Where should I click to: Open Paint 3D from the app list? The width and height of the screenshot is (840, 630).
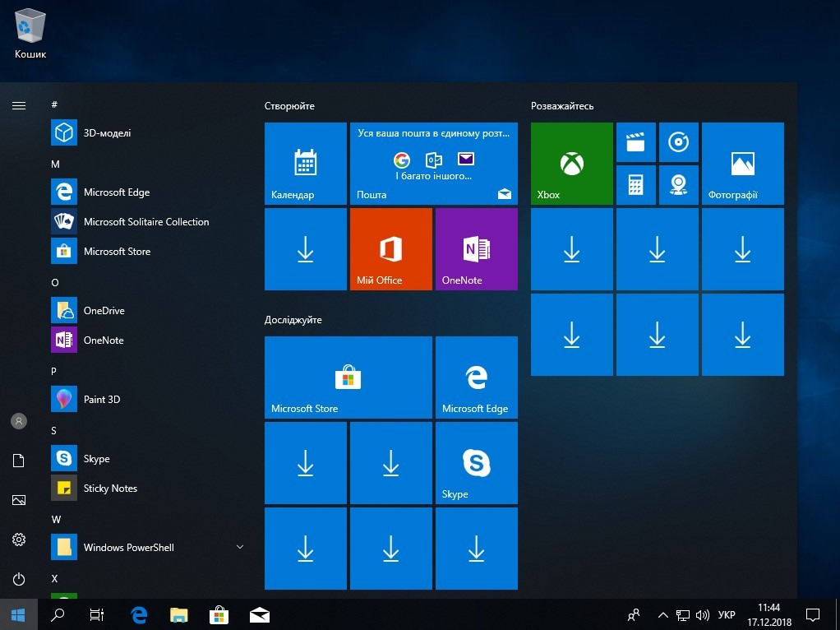coord(102,400)
